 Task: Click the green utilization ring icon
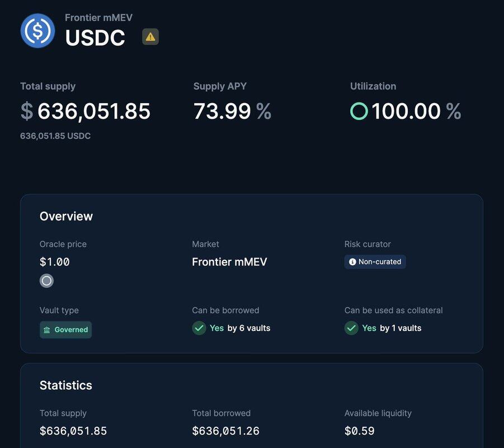pyautogui.click(x=359, y=111)
